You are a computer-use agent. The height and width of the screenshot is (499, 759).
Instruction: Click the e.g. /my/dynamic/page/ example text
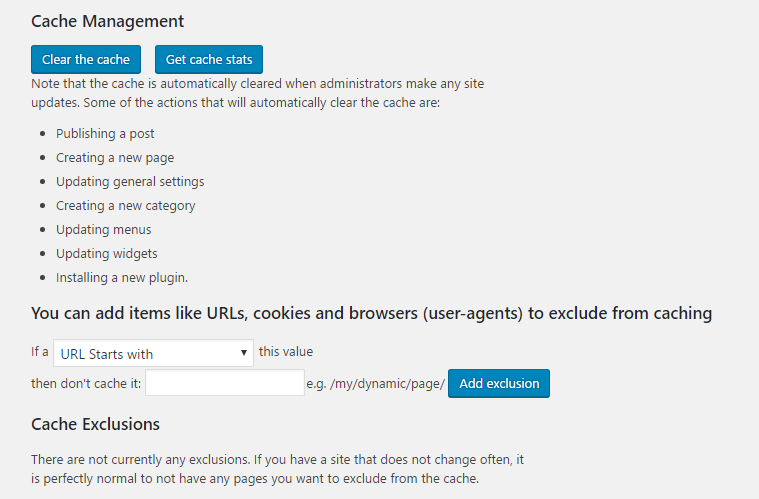pyautogui.click(x=375, y=384)
